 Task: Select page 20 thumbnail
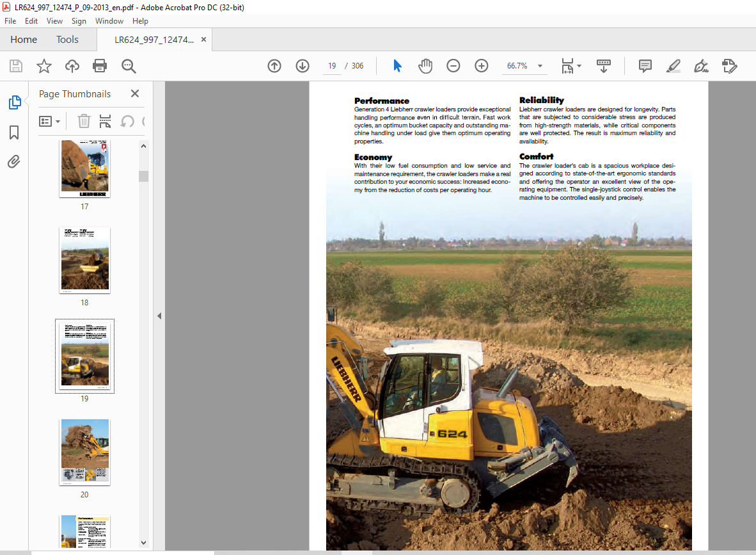85,452
